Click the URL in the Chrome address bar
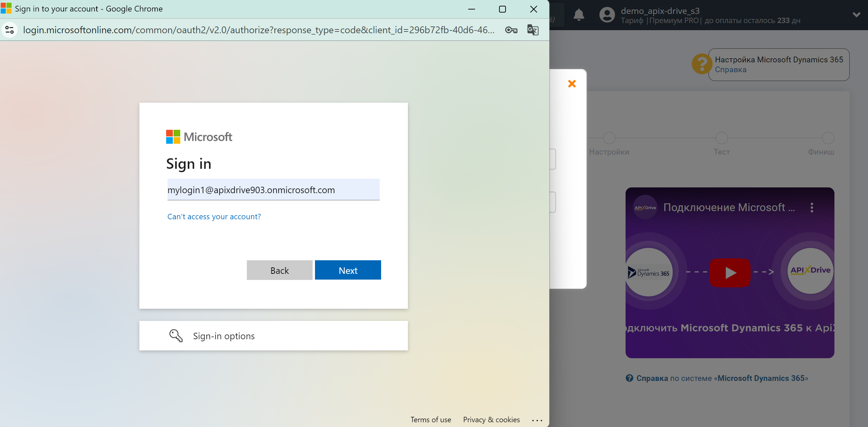Screen dimensions: 868x427 tap(259, 30)
